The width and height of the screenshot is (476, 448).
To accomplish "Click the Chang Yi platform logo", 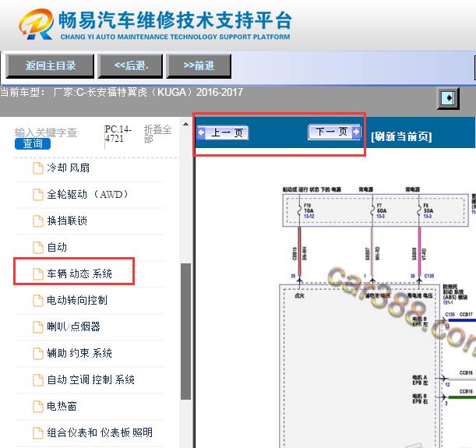I will [x=37, y=24].
